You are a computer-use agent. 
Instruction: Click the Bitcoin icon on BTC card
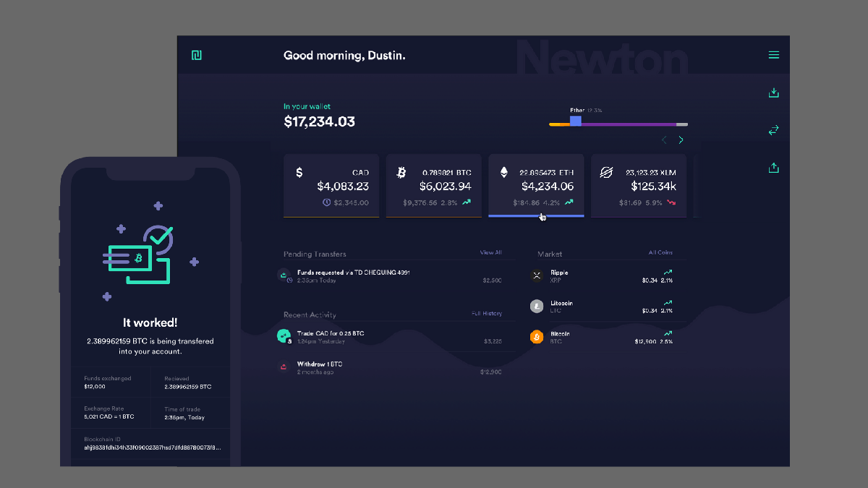click(x=401, y=173)
